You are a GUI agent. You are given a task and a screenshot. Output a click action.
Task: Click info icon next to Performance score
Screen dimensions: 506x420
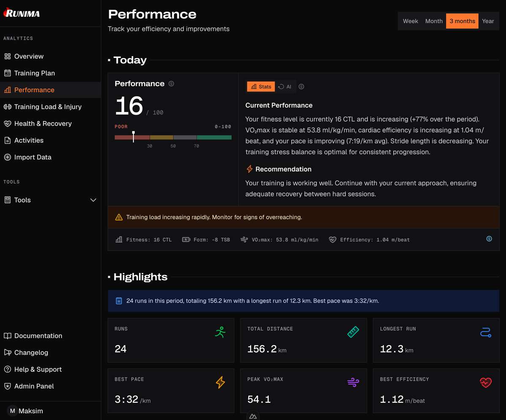171,84
